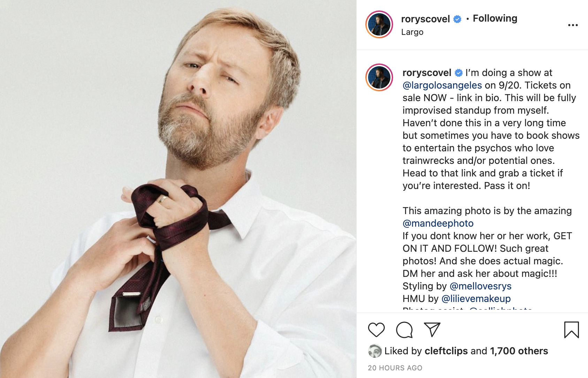The width and height of the screenshot is (588, 378).
Task: Open roryscovel username in the post header
Action: coord(425,19)
